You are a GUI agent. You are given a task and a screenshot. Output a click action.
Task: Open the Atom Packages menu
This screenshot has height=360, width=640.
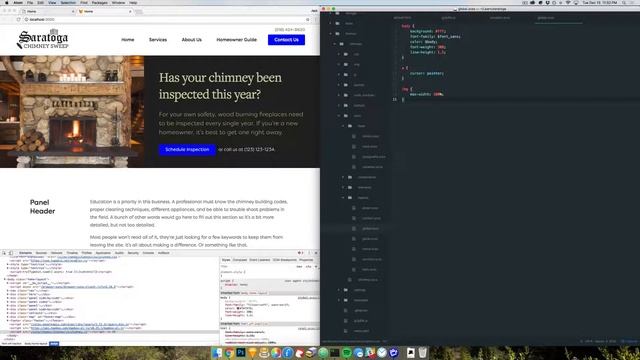coord(99,3)
